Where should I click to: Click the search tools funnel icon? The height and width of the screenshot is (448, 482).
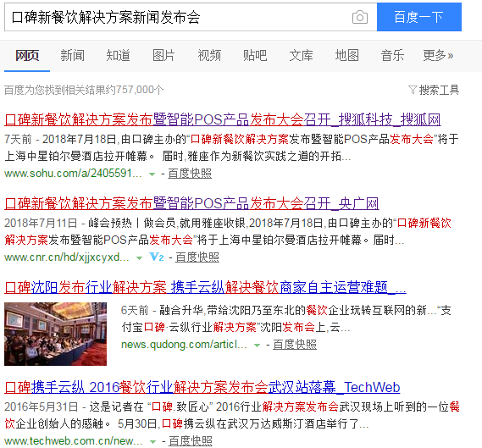click(413, 90)
